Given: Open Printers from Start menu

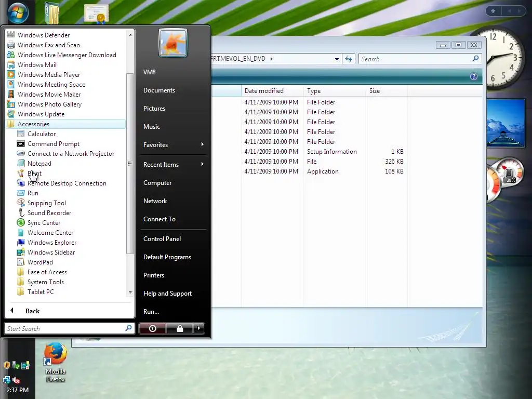Looking at the screenshot, I should click(153, 275).
